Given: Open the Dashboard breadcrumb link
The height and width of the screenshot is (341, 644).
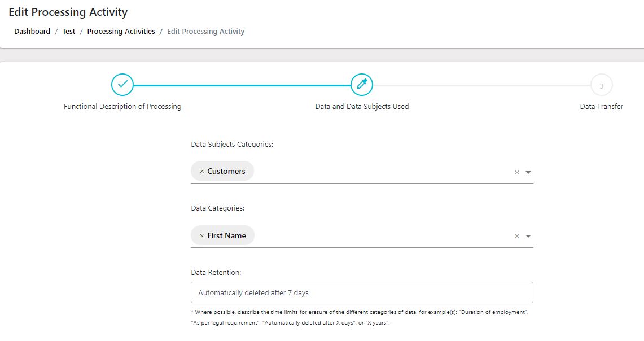Looking at the screenshot, I should pyautogui.click(x=32, y=32).
